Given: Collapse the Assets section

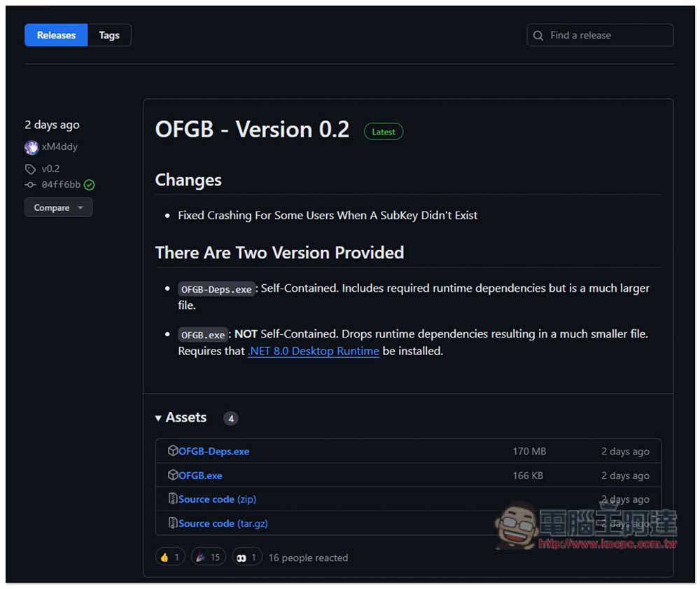Looking at the screenshot, I should (181, 417).
